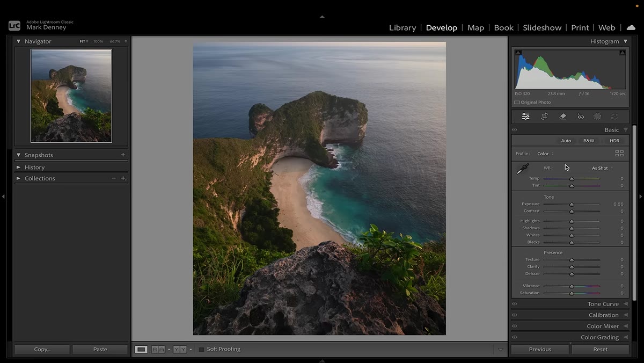Click the Previous button
Viewport: 644px width, 363px height.
click(540, 350)
